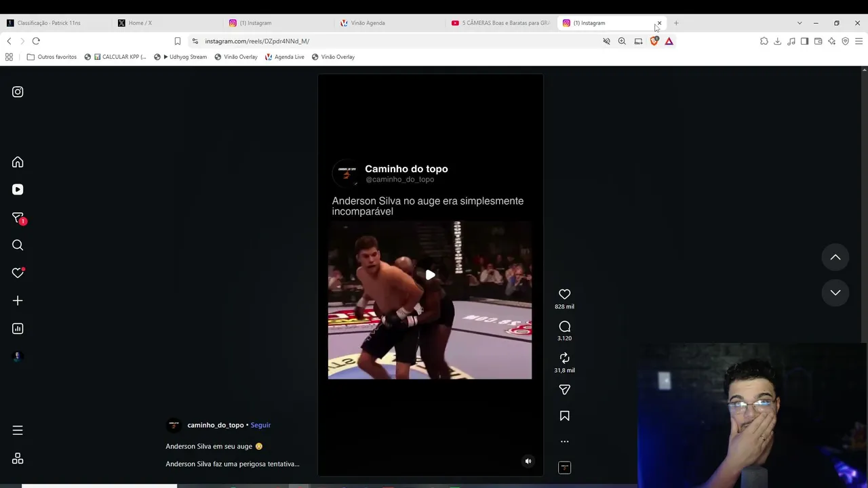
Task: Open direct messages with the unread badge
Action: 18,218
